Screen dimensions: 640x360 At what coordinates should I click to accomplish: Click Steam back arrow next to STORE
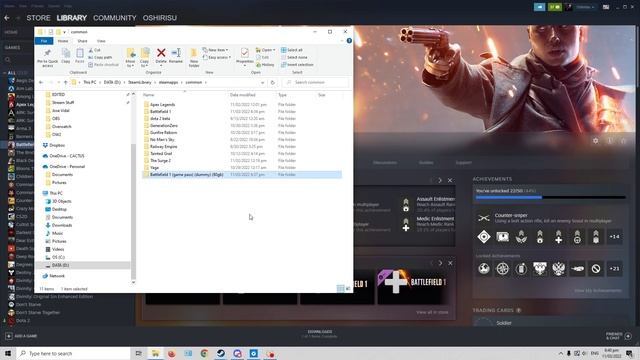(7, 18)
